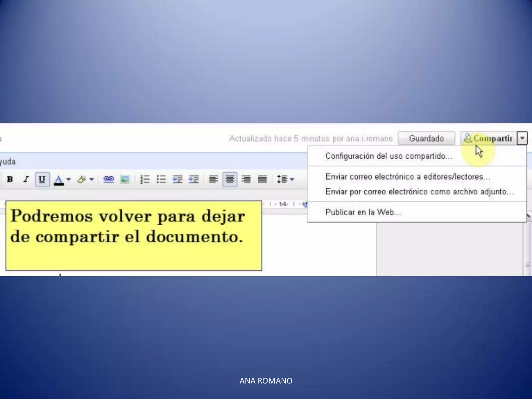The image size is (532, 399).
Task: Align text to the left
Action: click(x=214, y=179)
